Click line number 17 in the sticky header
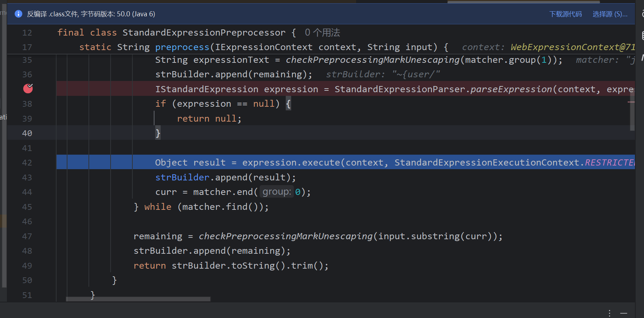The image size is (644, 318). pos(27,47)
